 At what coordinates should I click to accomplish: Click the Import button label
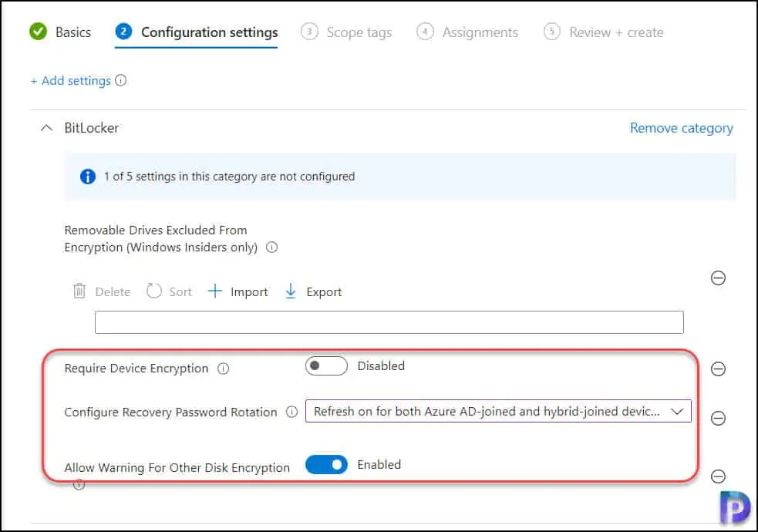[x=249, y=292]
